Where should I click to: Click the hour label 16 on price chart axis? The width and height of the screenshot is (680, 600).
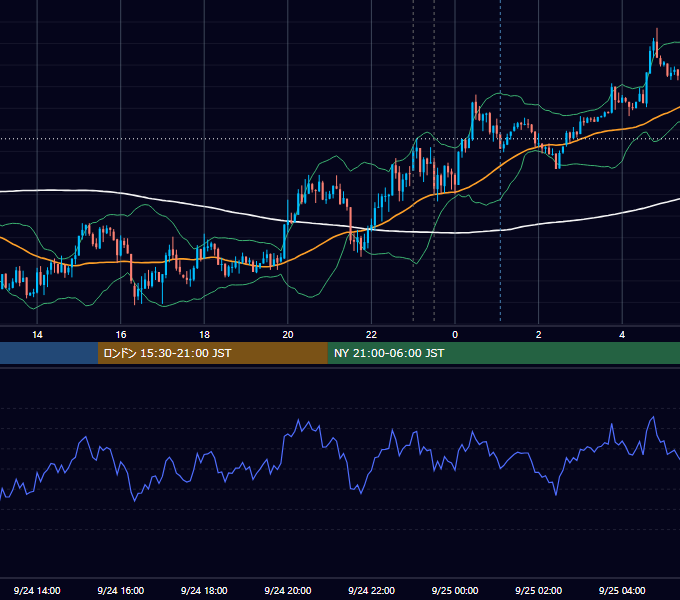[121, 335]
